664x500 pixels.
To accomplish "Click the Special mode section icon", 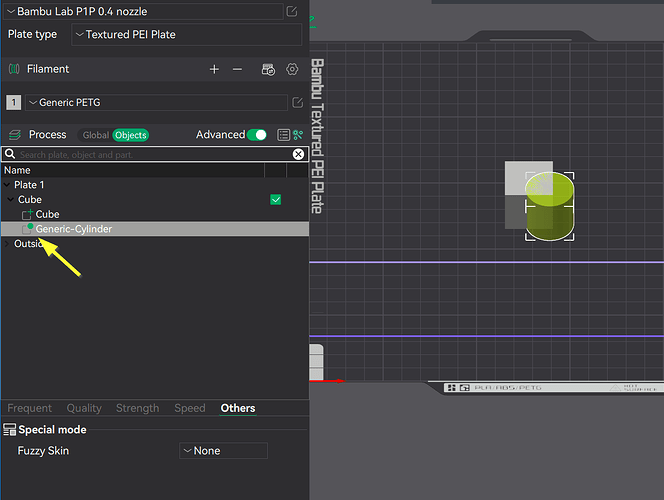I will (9, 430).
